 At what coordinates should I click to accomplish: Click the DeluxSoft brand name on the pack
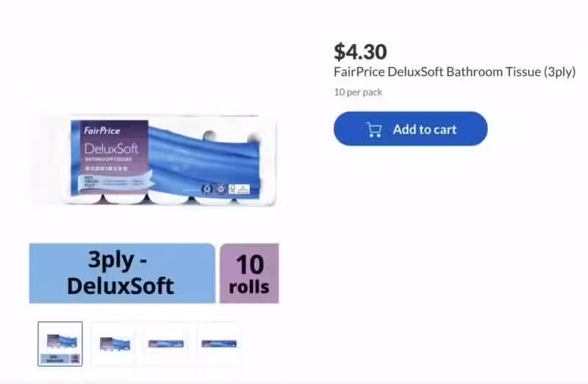pos(112,149)
